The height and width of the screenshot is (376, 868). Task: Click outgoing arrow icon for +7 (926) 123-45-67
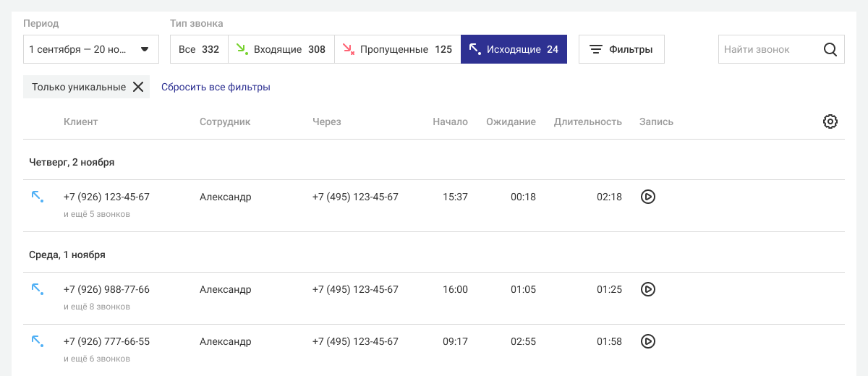[37, 197]
